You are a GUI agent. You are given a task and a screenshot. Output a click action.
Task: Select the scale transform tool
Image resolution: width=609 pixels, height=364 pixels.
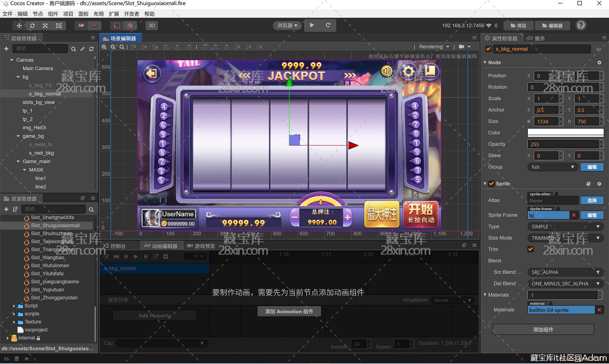[45, 26]
